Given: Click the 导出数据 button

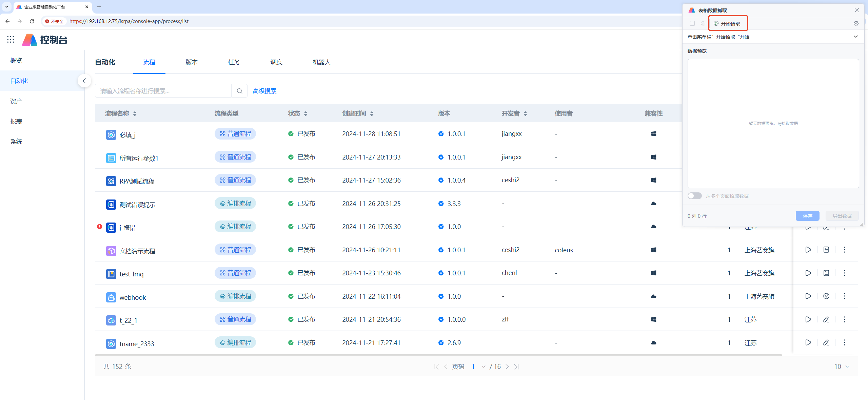Looking at the screenshot, I should pos(842,216).
